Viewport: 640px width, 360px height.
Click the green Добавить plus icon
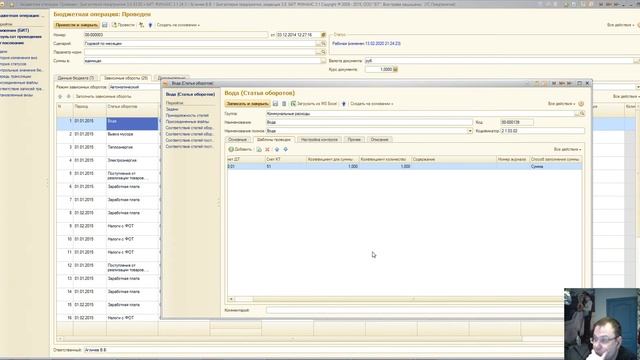click(x=231, y=149)
